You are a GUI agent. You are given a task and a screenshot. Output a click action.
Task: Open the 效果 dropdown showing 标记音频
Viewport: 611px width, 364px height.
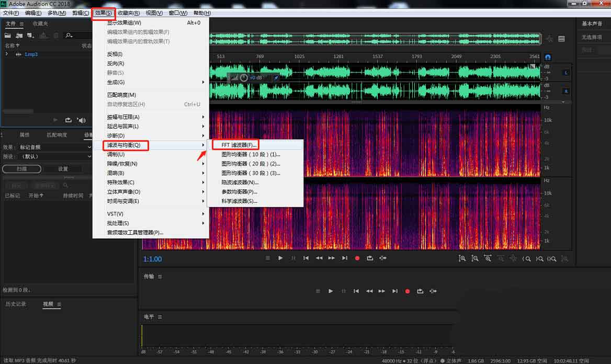pyautogui.click(x=55, y=147)
